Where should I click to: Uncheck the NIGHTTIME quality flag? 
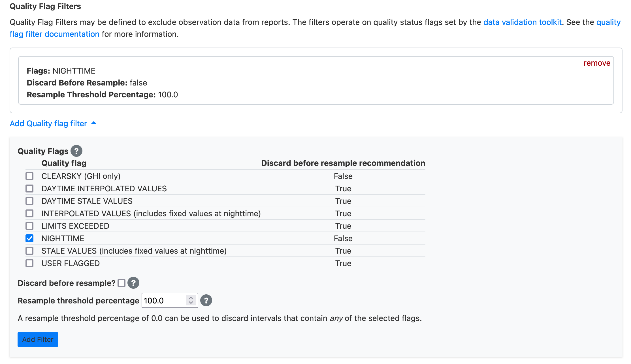pos(29,238)
